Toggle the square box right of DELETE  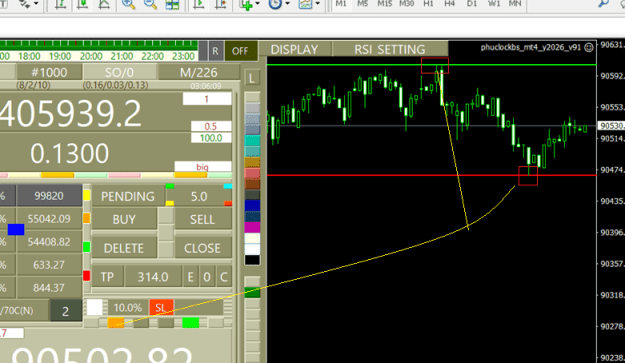coord(166,249)
